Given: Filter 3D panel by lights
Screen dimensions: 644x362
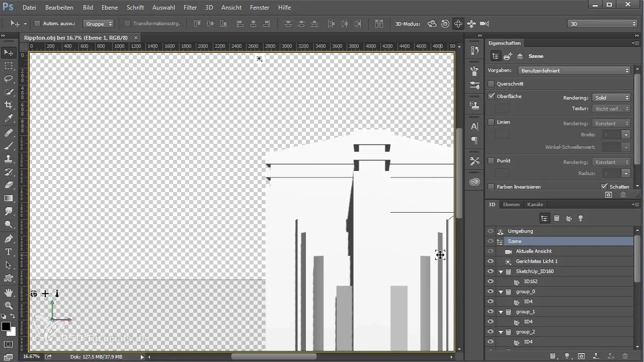Looking at the screenshot, I should tap(581, 218).
